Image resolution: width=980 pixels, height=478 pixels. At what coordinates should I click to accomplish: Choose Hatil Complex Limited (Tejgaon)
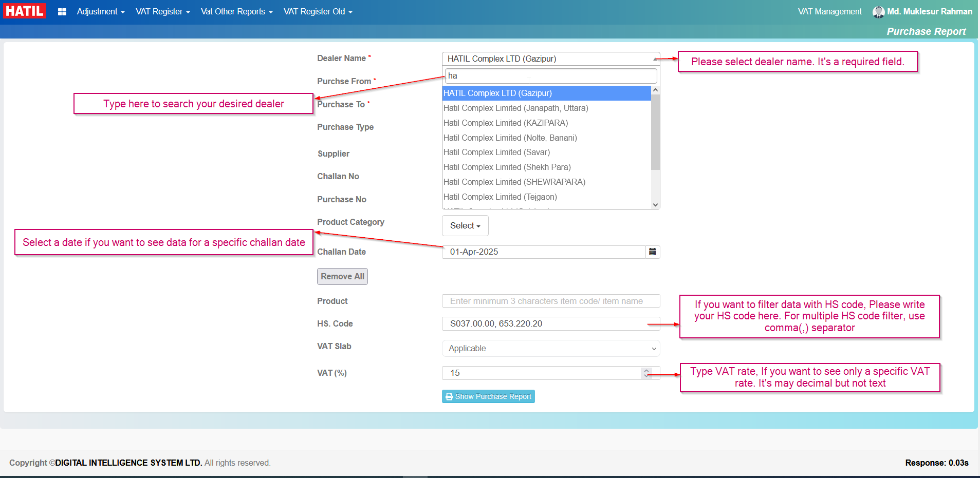(546, 197)
